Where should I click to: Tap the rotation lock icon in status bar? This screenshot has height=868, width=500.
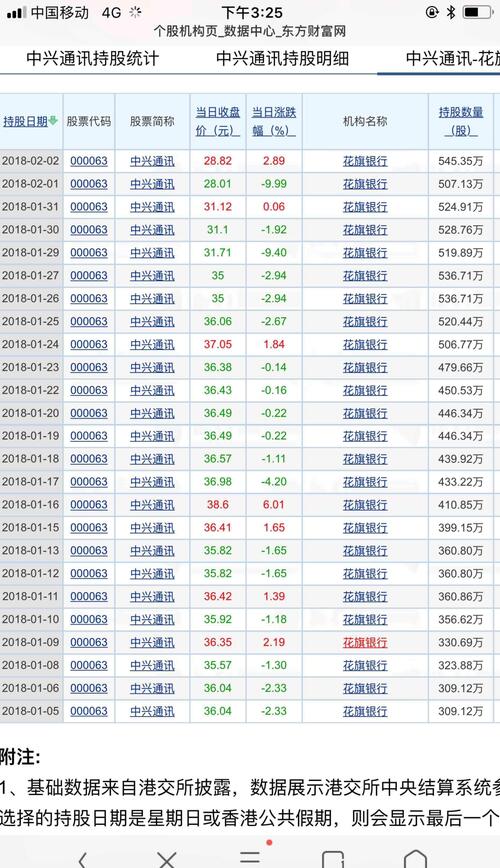(432, 12)
